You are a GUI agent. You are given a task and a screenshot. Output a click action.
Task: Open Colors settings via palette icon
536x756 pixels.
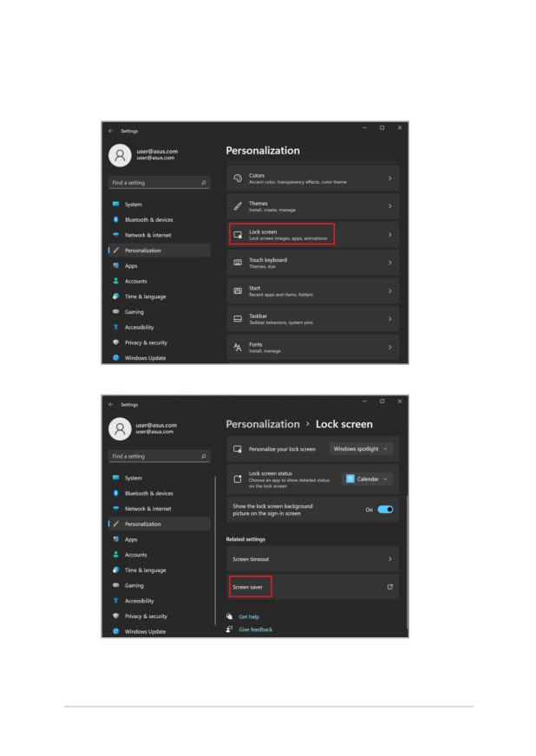(238, 179)
